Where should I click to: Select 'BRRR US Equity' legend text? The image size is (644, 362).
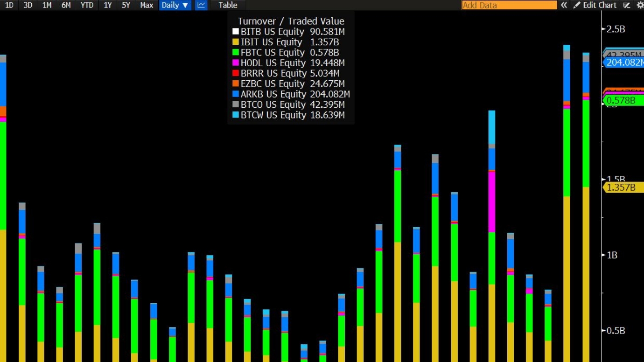[273, 73]
